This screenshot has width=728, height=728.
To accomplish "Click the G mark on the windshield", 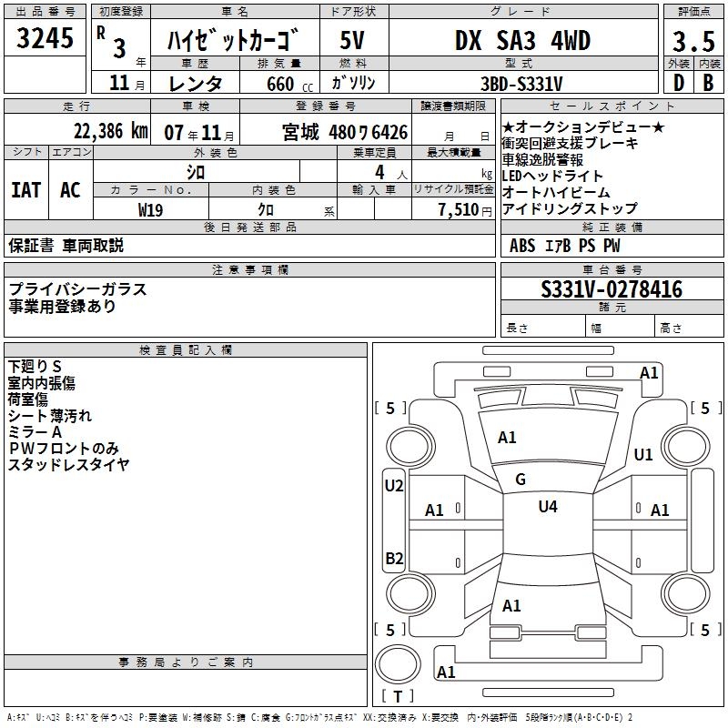I will pyautogui.click(x=521, y=480).
